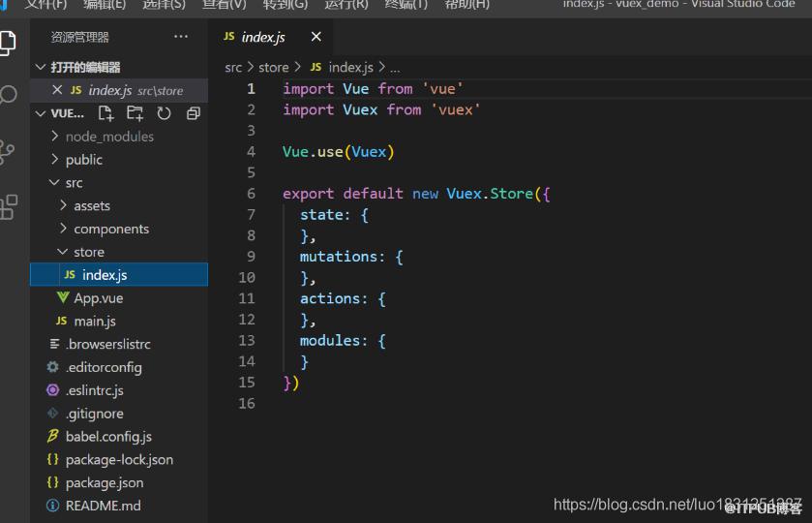The width and height of the screenshot is (812, 523).
Task: Click the Babel icon beside babel.config.js
Action: 53,436
